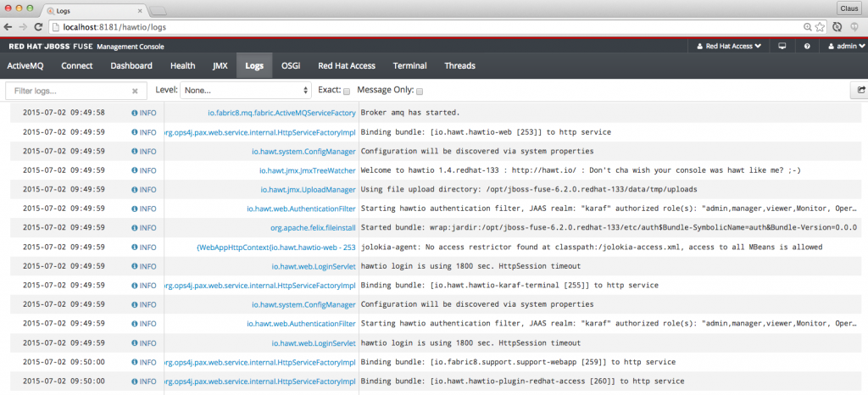Switch to the Terminal tab

[409, 65]
